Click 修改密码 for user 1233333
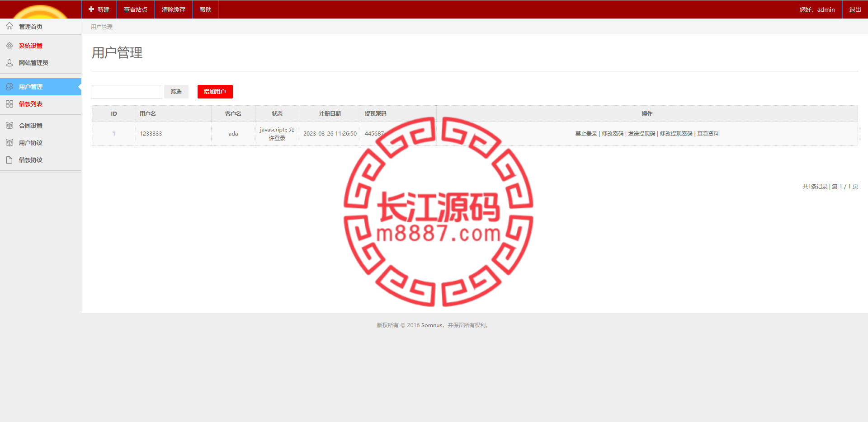868x422 pixels. pyautogui.click(x=613, y=134)
